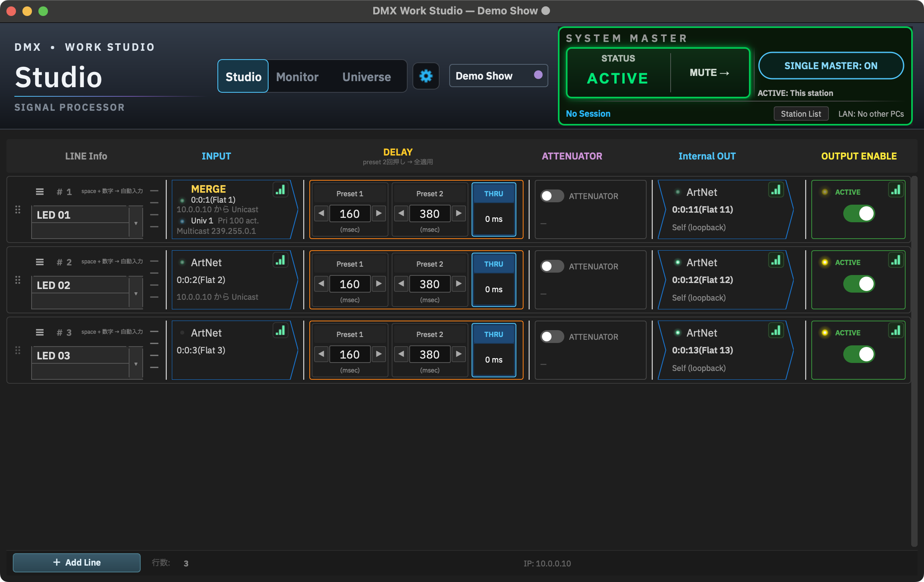This screenshot has width=924, height=582.
Task: Open settings with the blue gear icon
Action: tap(426, 76)
